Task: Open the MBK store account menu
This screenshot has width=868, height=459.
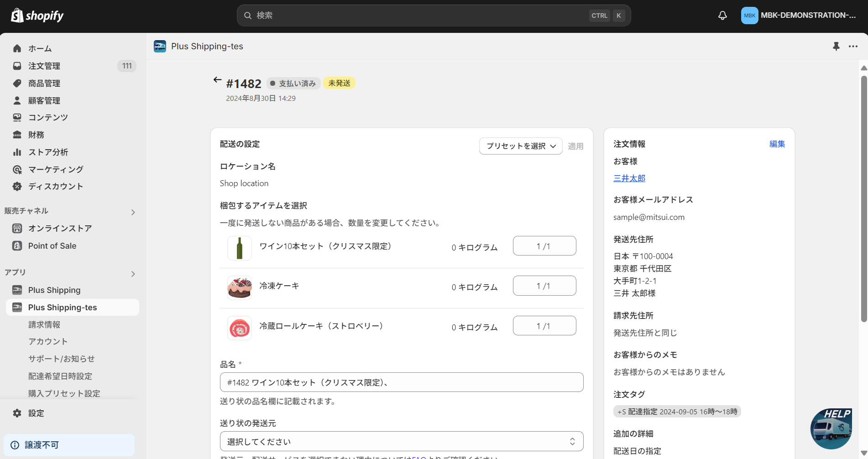Action: pyautogui.click(x=799, y=16)
